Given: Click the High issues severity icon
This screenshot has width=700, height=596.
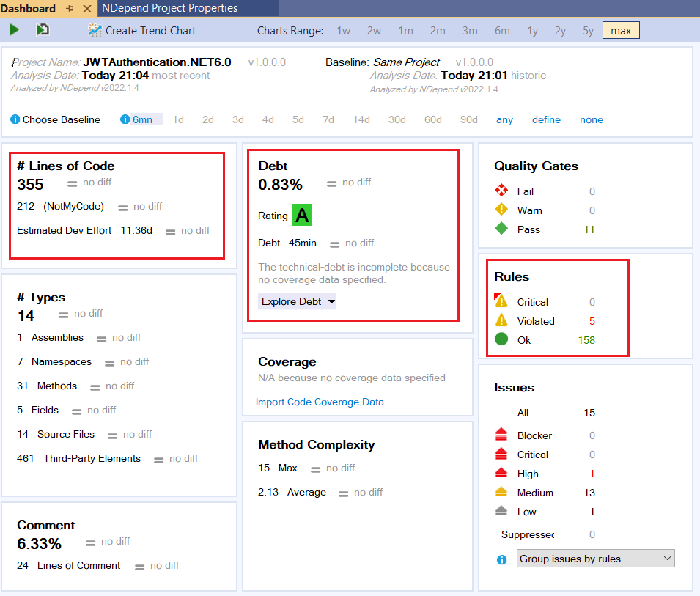Looking at the screenshot, I should (x=501, y=472).
